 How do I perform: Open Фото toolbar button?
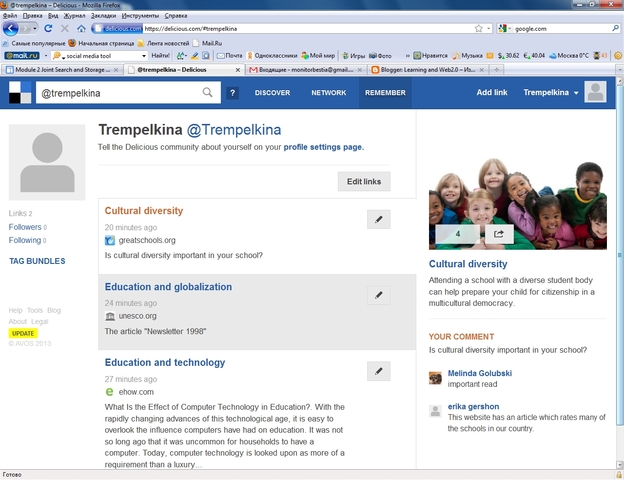[380, 56]
